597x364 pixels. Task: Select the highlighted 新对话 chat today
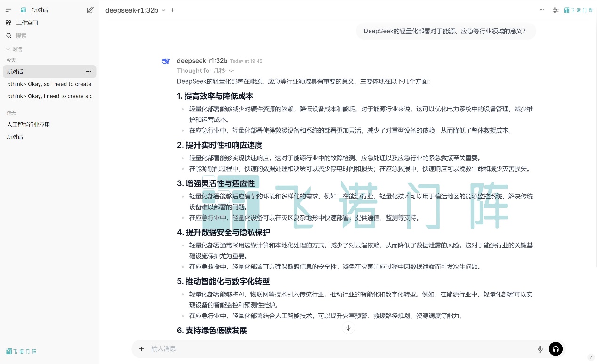tap(49, 71)
